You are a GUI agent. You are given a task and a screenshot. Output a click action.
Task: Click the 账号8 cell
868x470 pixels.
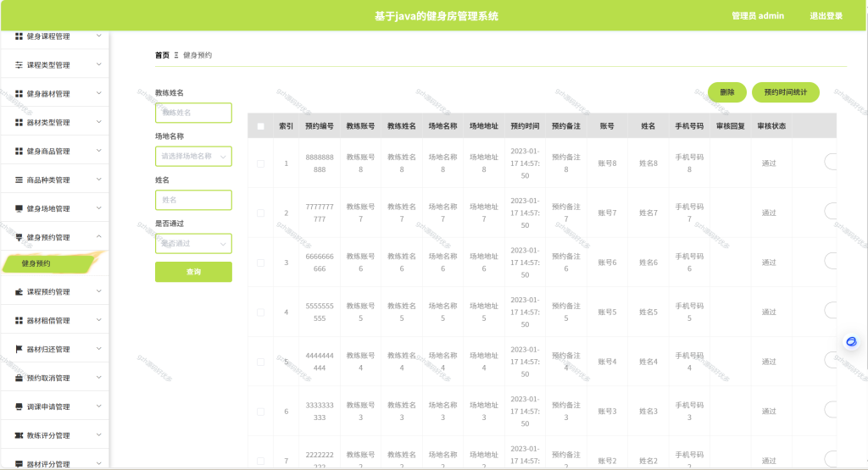[x=607, y=163]
